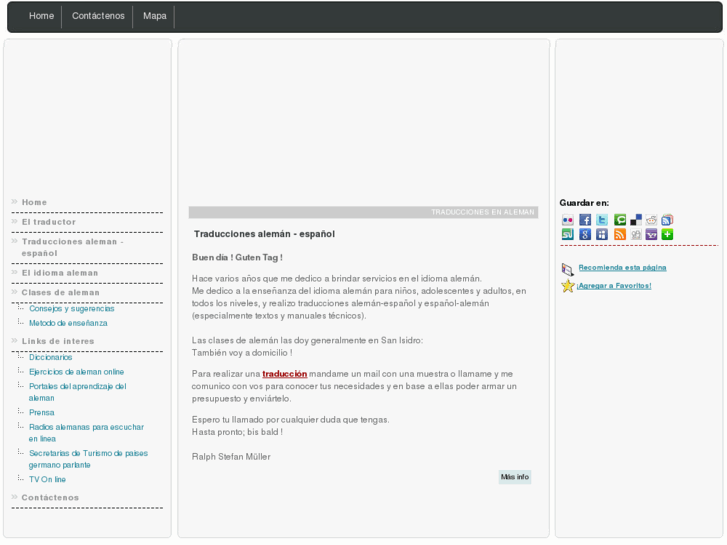
Task: Open Contáctenos in the top navigation bar
Action: click(x=98, y=16)
